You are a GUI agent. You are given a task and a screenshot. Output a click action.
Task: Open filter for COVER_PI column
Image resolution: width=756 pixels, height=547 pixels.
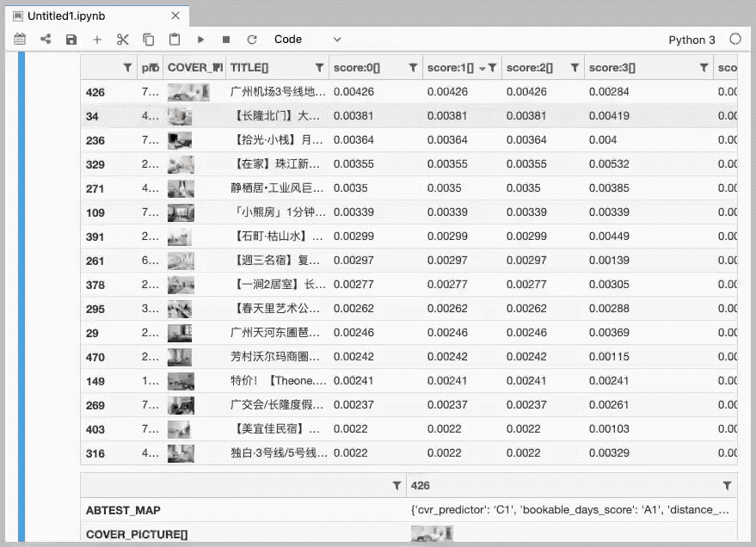218,68
